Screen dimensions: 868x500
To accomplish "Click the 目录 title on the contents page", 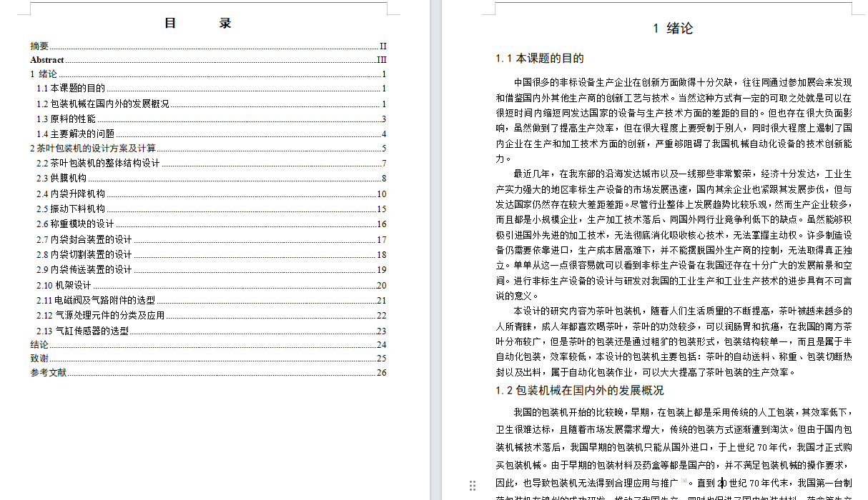I will (198, 23).
